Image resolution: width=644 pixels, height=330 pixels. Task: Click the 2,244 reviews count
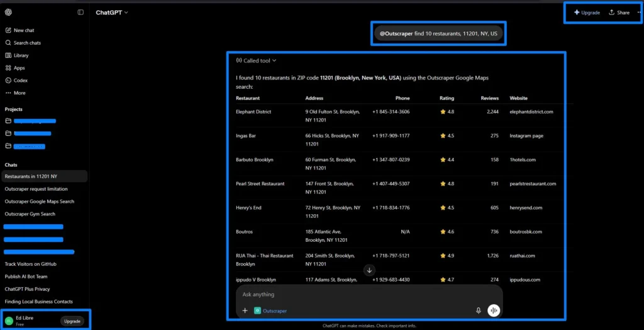coord(492,112)
